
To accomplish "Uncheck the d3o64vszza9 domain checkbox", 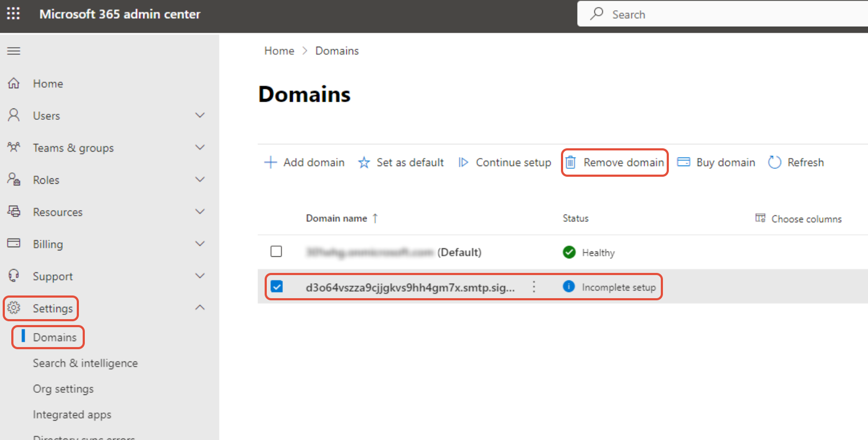I will [276, 287].
